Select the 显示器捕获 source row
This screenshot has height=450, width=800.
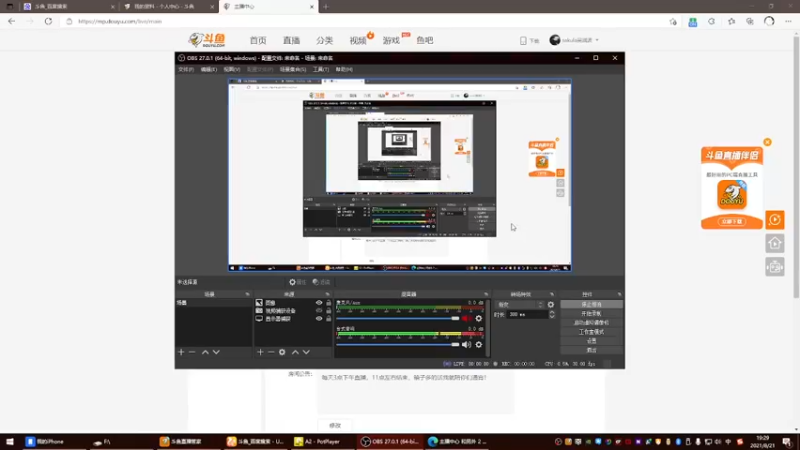[x=293, y=319]
